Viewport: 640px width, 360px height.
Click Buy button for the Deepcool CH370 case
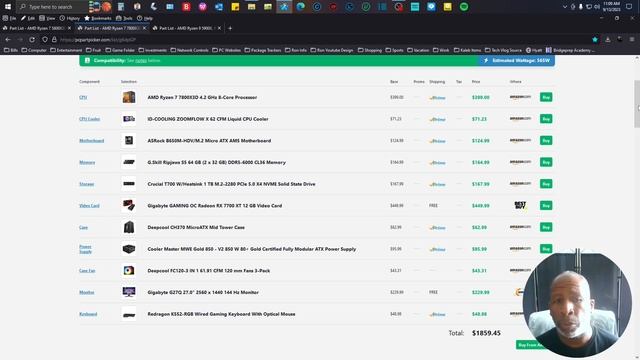tap(546, 227)
